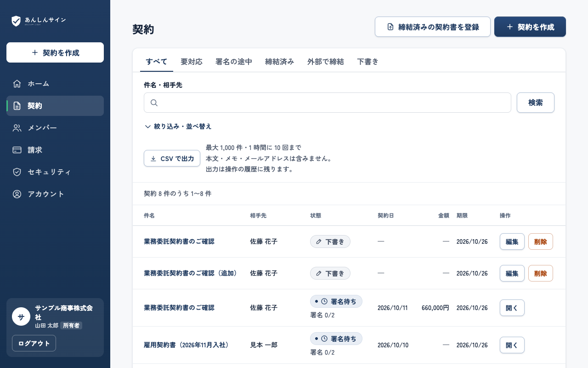
Task: Click 署名待ち badge in 660,000円 row
Action: [x=336, y=301]
